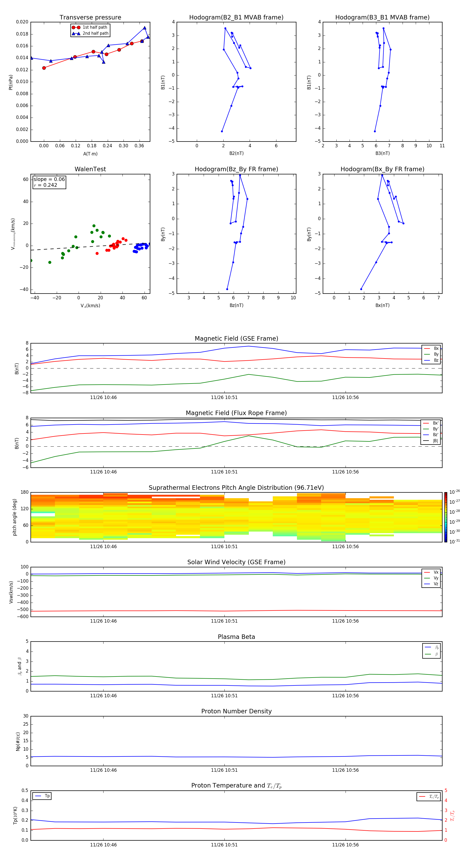Image resolution: width=473 pixels, height=868 pixels.
Task: Click 'Bx(nT)' x-axis label
Action: (x=382, y=305)
